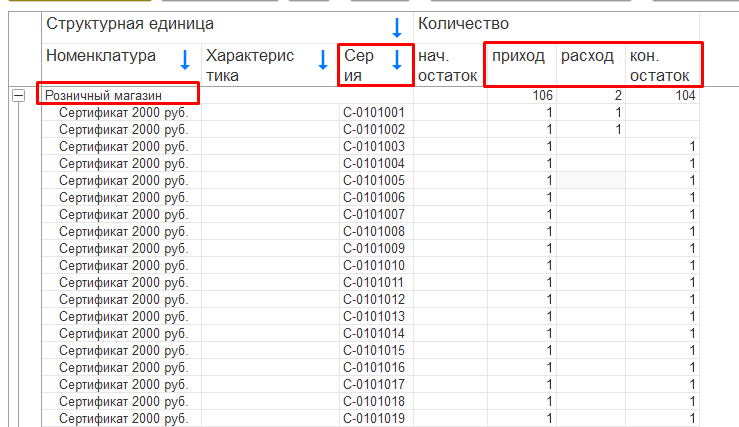Image resolution: width=739 pixels, height=427 pixels.
Task: Select series cell C-0101007
Action: [376, 214]
